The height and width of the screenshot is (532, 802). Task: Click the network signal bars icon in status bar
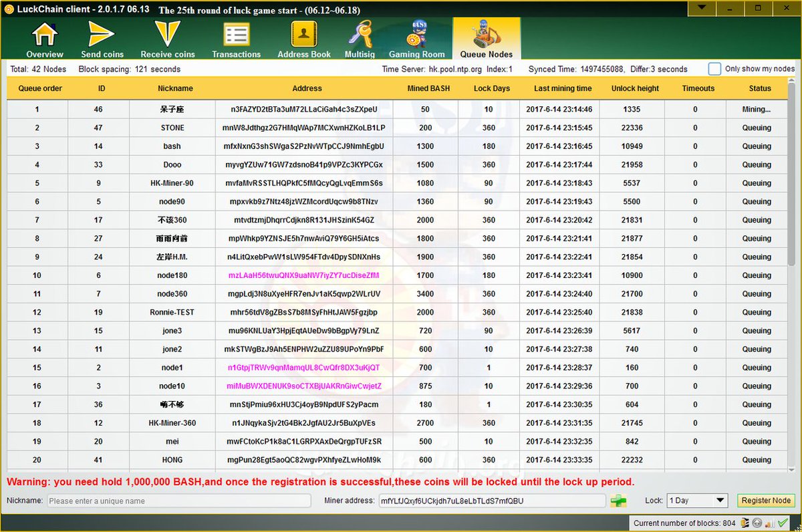[x=769, y=523]
